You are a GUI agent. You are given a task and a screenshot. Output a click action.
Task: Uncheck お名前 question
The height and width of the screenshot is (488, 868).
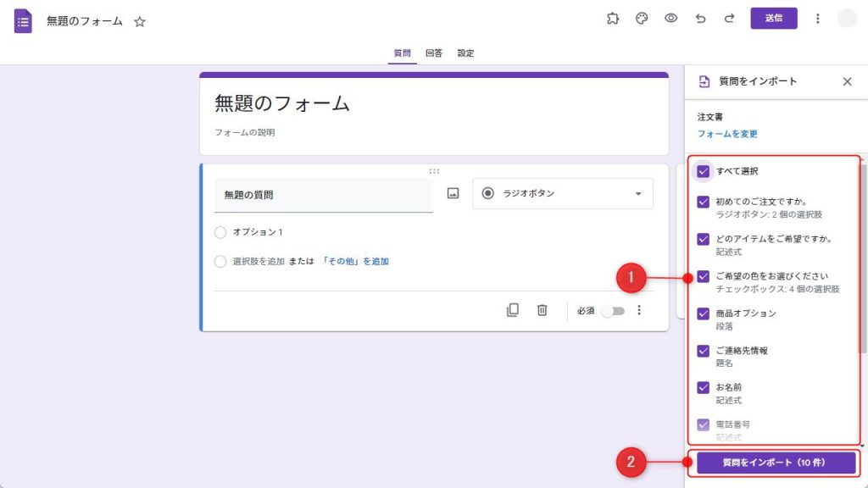tap(703, 387)
